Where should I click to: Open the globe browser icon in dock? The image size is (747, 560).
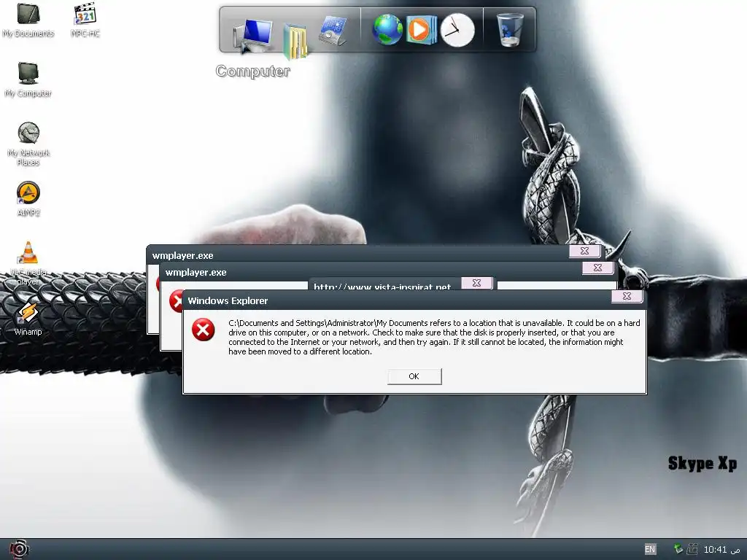point(387,29)
